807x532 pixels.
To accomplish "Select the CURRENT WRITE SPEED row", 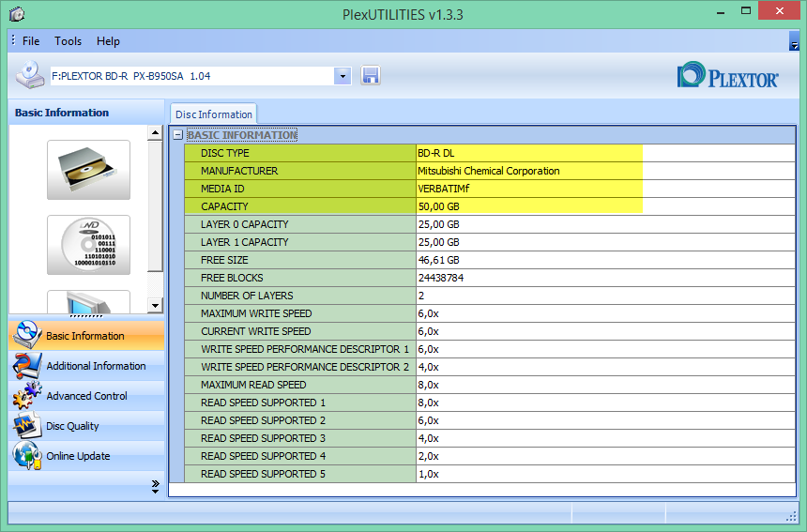I will (x=490, y=331).
